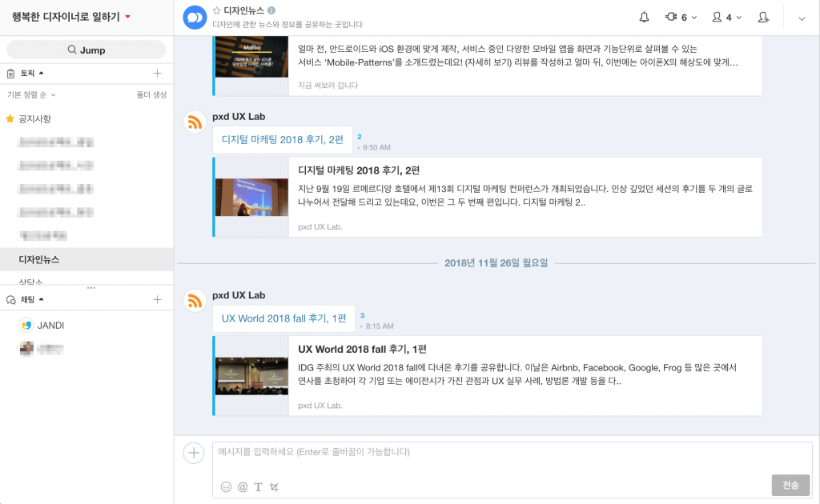
Task: Click the screen capture crop icon
Action: [x=274, y=486]
